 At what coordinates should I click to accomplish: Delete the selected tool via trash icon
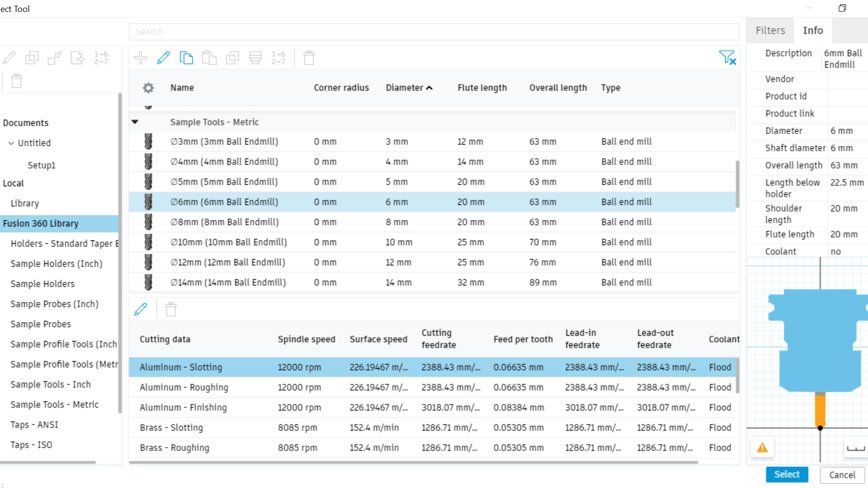(308, 57)
